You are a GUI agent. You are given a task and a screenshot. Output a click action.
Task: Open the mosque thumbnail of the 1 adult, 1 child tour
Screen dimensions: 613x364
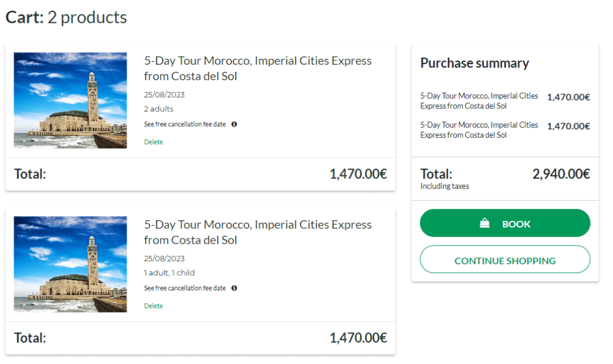(71, 265)
